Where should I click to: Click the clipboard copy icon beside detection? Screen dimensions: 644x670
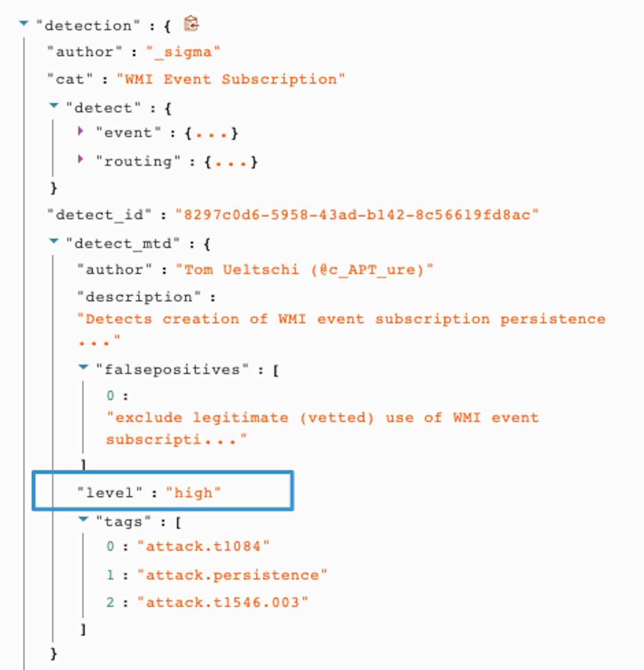(191, 23)
